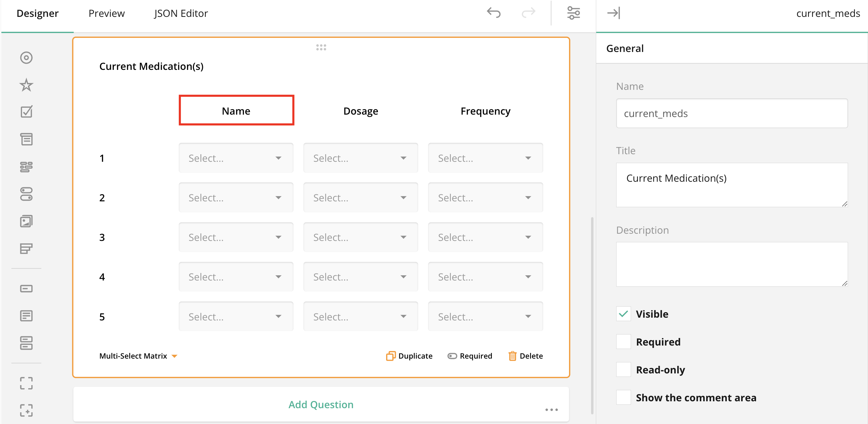Uncheck the Visible checkbox
This screenshot has width=868, height=424.
(623, 314)
